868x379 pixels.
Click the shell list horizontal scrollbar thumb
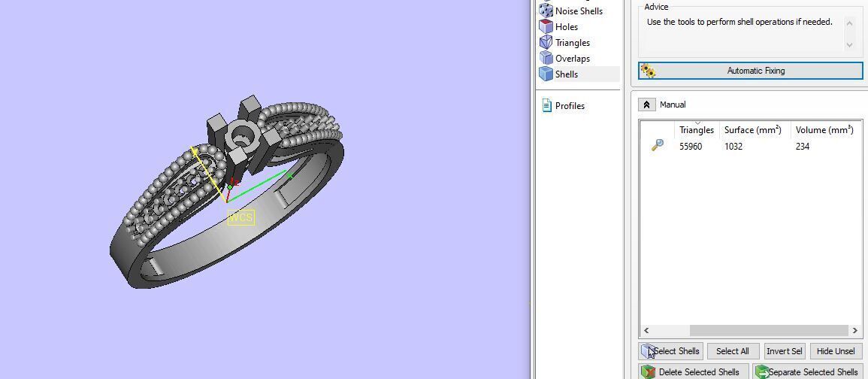tap(769, 331)
